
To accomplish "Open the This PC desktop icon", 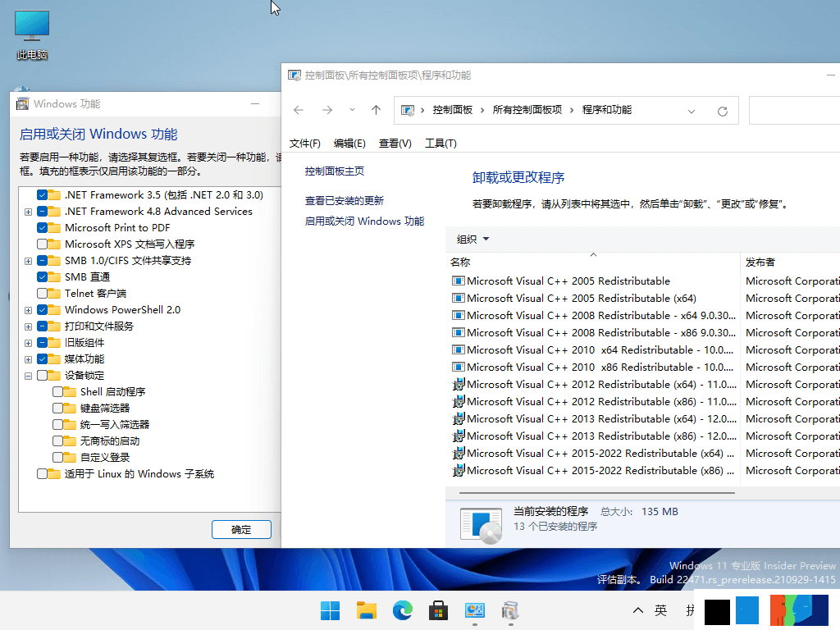I will tap(32, 34).
